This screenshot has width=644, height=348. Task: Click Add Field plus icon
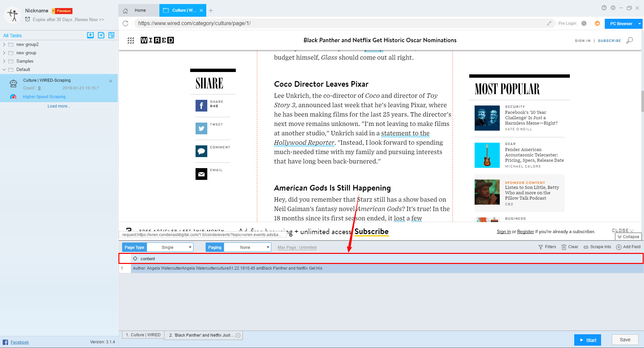point(619,247)
